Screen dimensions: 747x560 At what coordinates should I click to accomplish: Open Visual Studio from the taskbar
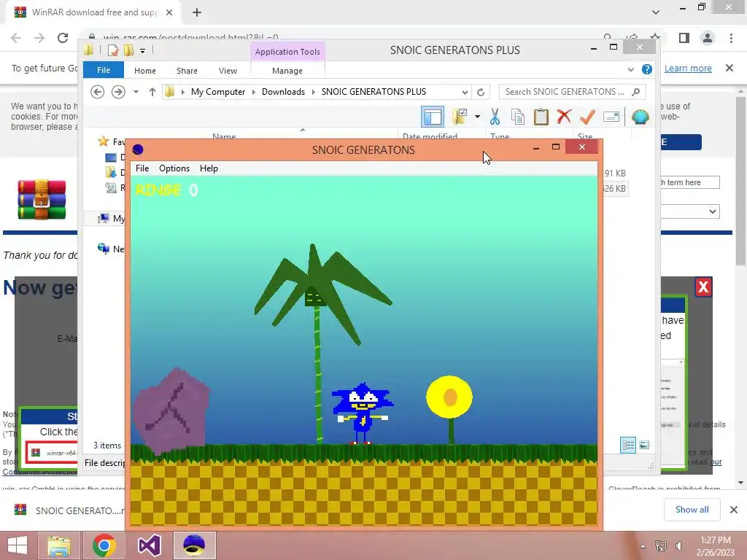point(149,545)
